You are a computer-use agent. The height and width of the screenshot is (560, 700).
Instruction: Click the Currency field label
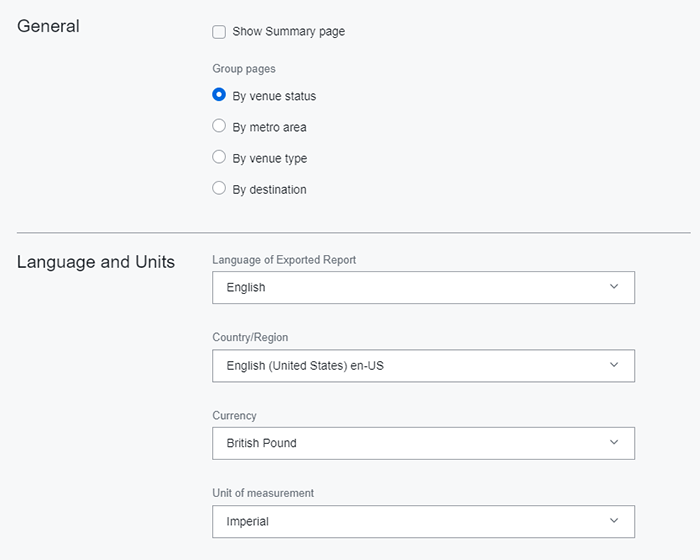point(234,416)
